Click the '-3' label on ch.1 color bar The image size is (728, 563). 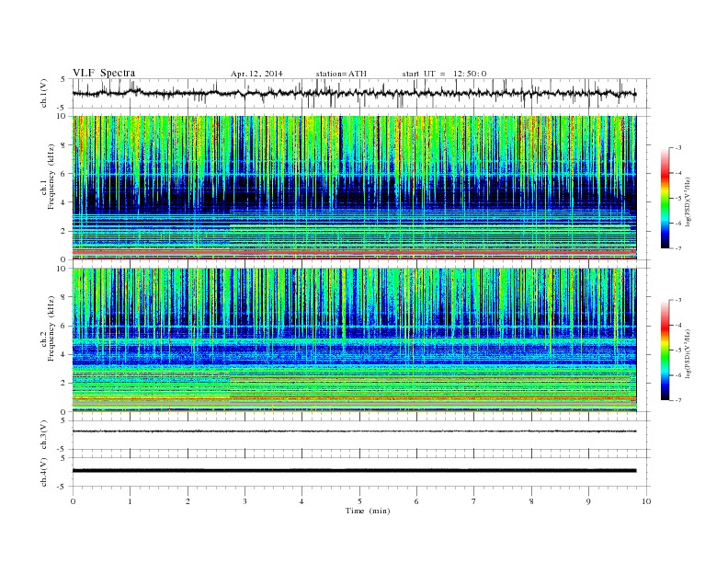[x=677, y=148]
